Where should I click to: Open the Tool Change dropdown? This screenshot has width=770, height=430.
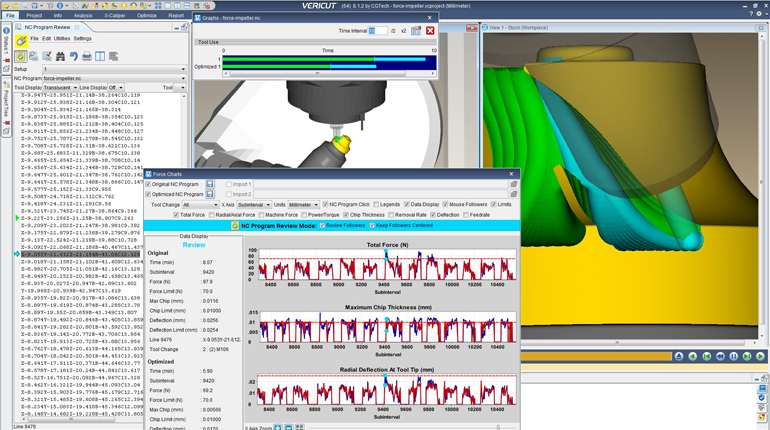(200, 204)
